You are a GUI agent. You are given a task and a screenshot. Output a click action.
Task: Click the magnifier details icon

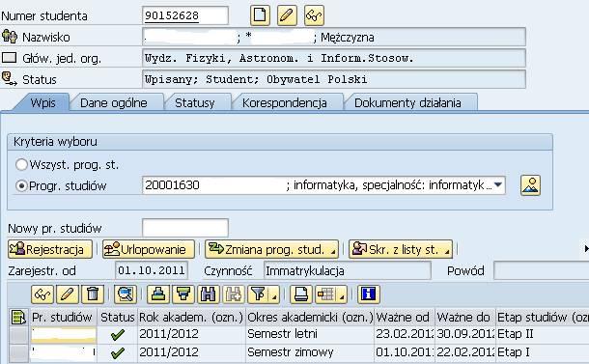(126, 294)
